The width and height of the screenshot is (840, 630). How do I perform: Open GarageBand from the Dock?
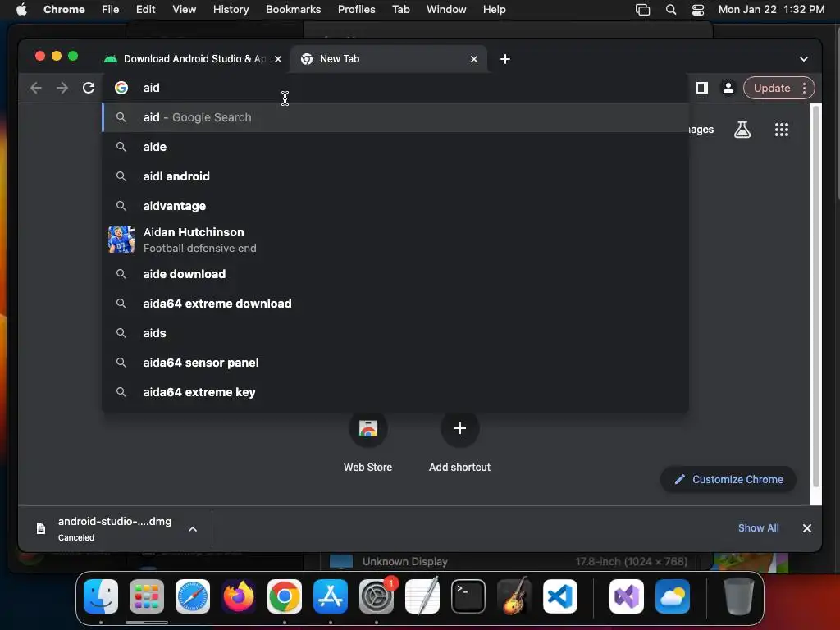pyautogui.click(x=514, y=596)
